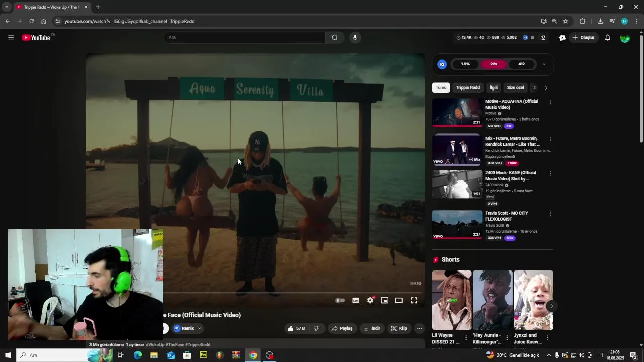Open the Chrome extensions puzzle icon
This screenshot has width=644, height=362.
[583, 21]
